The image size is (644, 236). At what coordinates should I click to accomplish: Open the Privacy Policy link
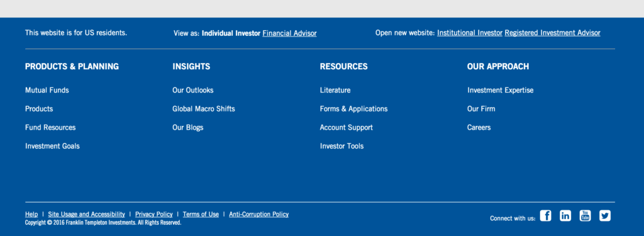(x=153, y=214)
